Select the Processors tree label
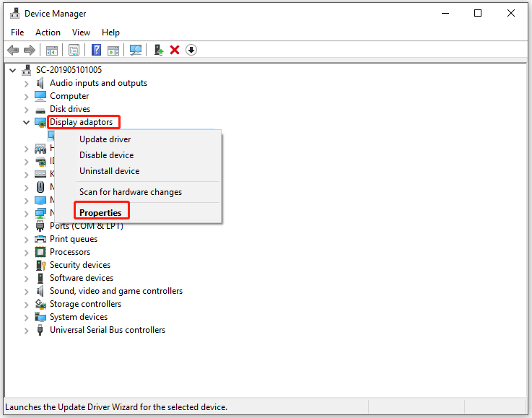This screenshot has height=418, width=532. point(70,252)
